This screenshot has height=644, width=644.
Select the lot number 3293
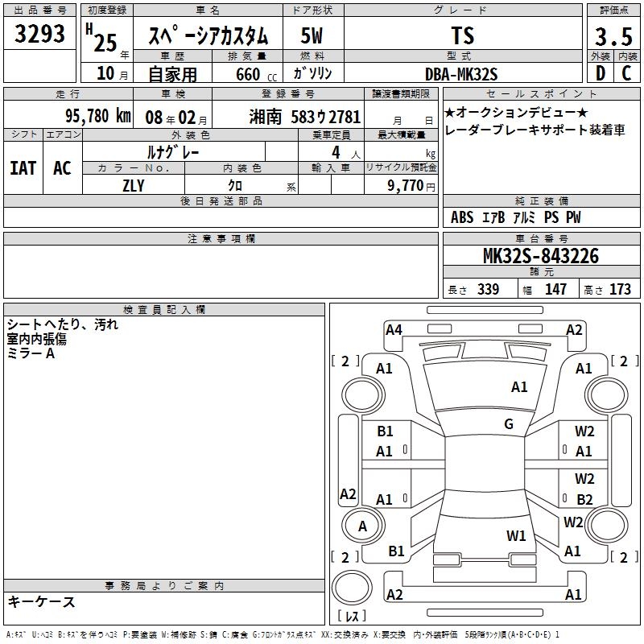click(x=39, y=34)
